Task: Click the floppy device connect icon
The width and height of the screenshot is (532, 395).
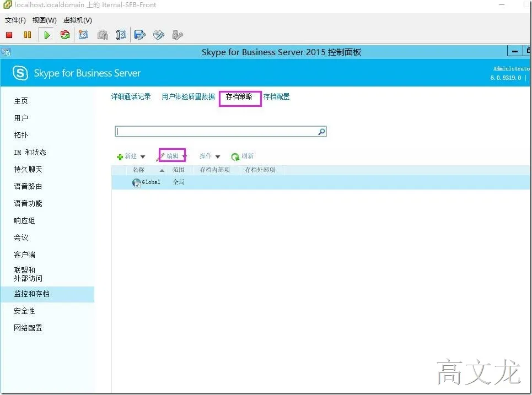Action: pos(140,35)
